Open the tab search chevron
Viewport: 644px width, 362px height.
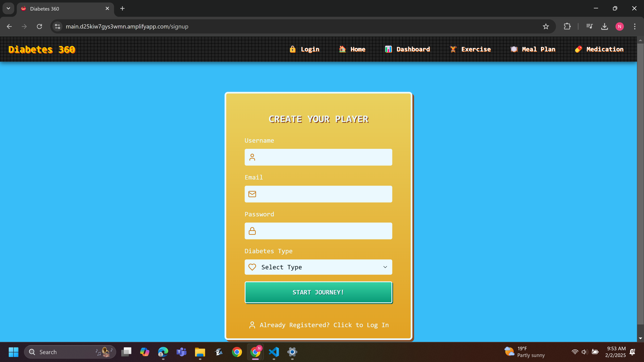pyautogui.click(x=8, y=9)
